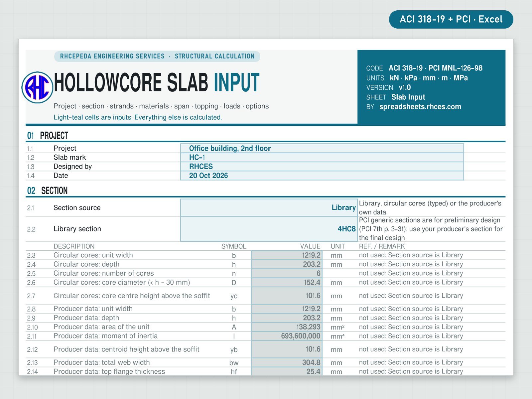
Task: Select the circular cores depth value 203.2
Action: [x=287, y=264]
